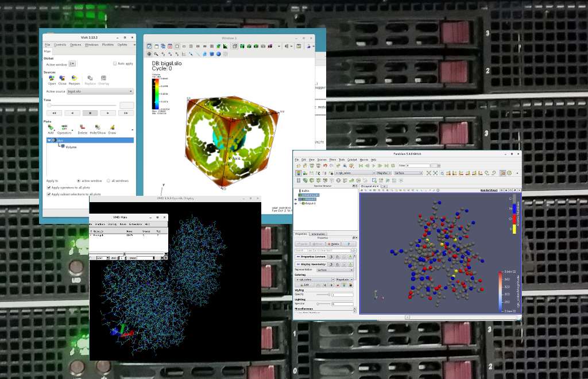Open the PlotAtts menu in VisIt
The width and height of the screenshot is (588, 379).
pyautogui.click(x=107, y=45)
